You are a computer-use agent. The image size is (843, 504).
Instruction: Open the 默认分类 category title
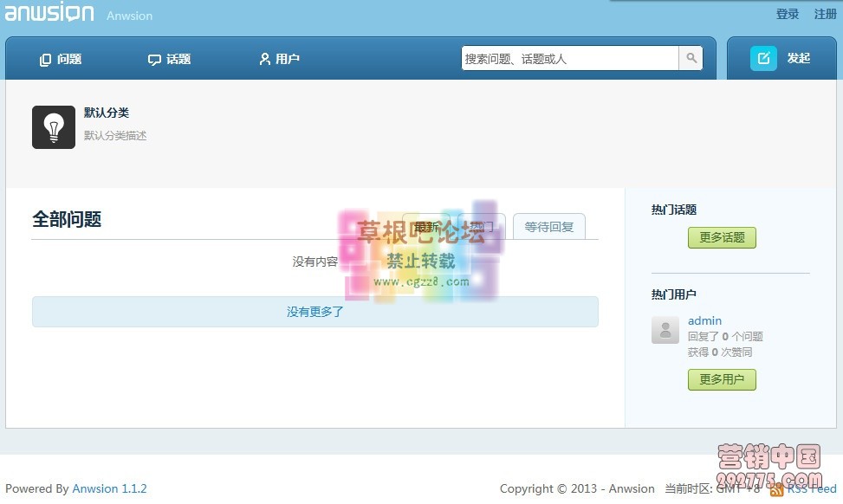point(107,113)
